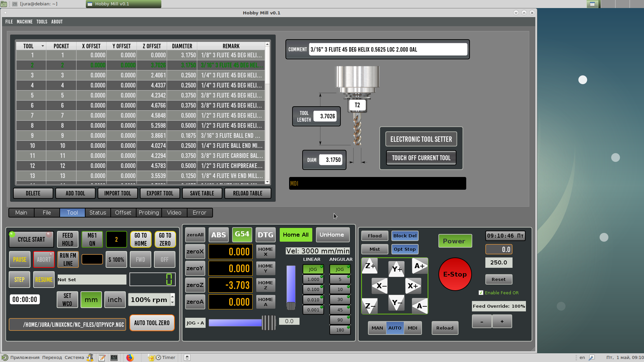Click the tool table vertical scrollbar
644x362 pixels.
click(x=267, y=113)
